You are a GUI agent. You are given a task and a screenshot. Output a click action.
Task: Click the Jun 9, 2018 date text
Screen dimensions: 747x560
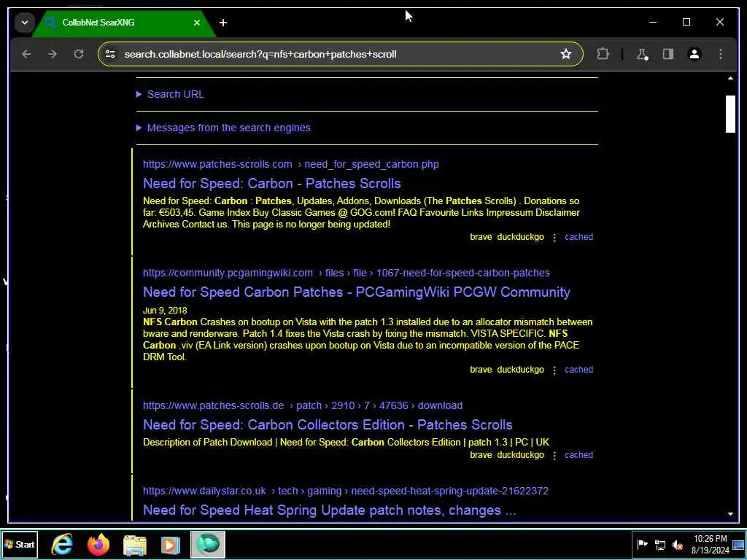click(165, 311)
